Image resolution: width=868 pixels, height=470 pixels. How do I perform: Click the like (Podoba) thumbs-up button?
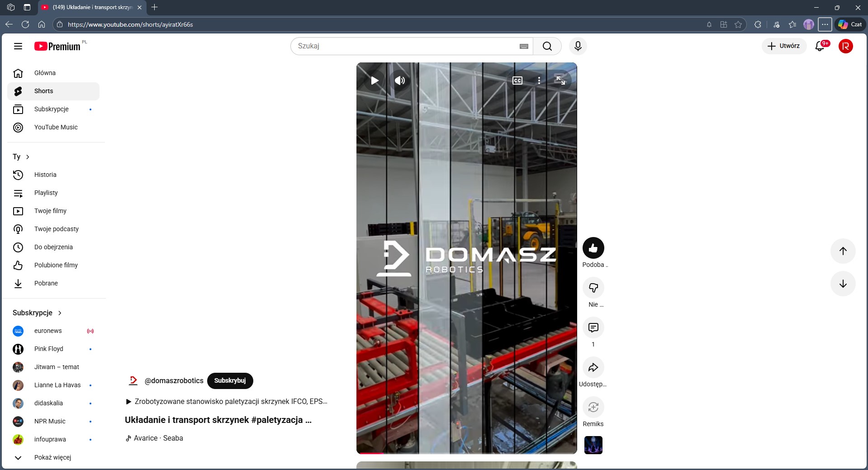coord(593,248)
